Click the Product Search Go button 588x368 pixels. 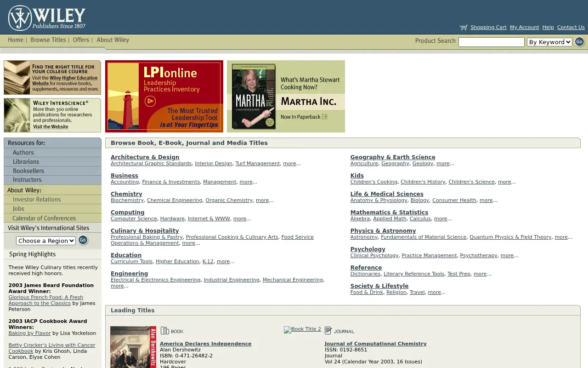(x=579, y=42)
